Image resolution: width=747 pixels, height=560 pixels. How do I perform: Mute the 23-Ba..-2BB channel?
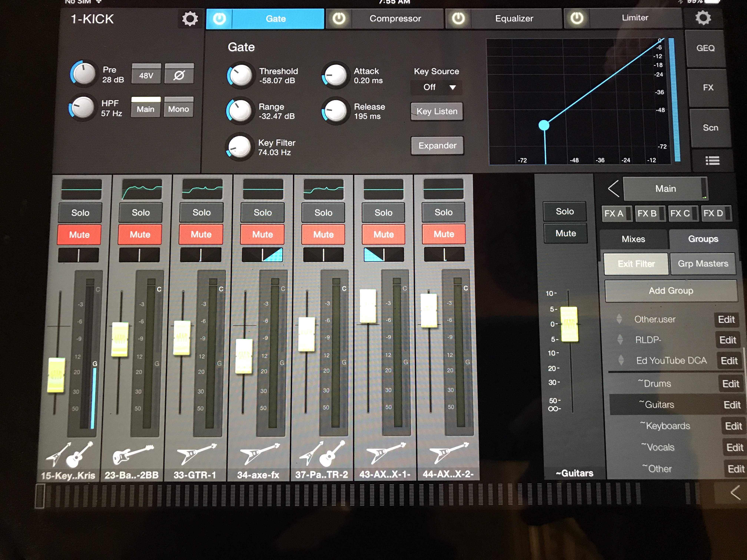coord(140,234)
